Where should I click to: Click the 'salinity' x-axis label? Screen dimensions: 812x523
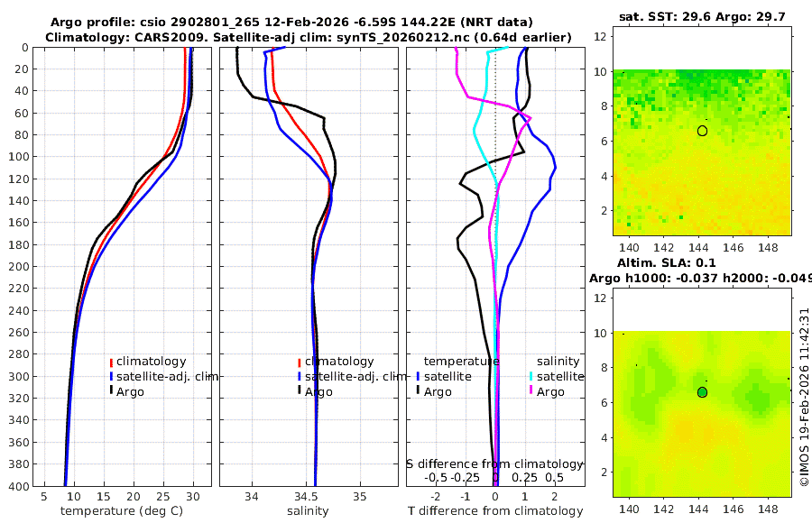(x=308, y=511)
